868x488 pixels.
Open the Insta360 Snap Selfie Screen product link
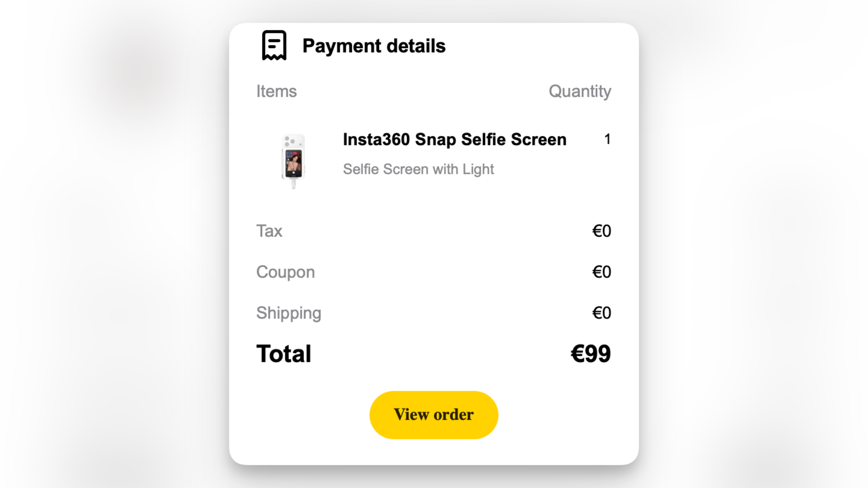[454, 139]
